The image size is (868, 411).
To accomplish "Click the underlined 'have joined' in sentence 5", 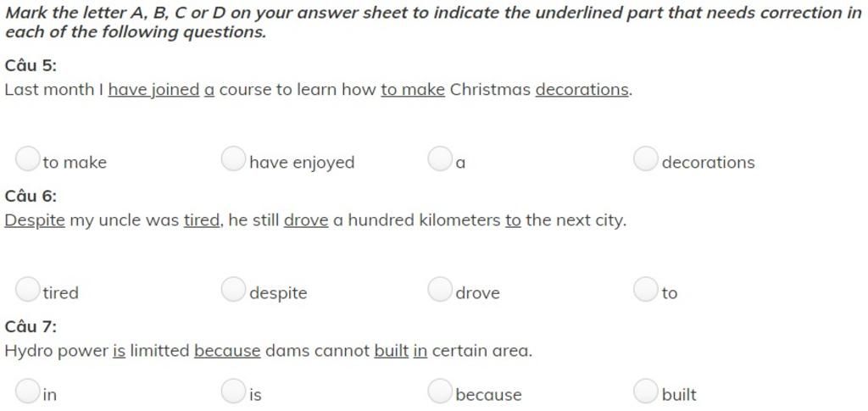I will 154,90.
